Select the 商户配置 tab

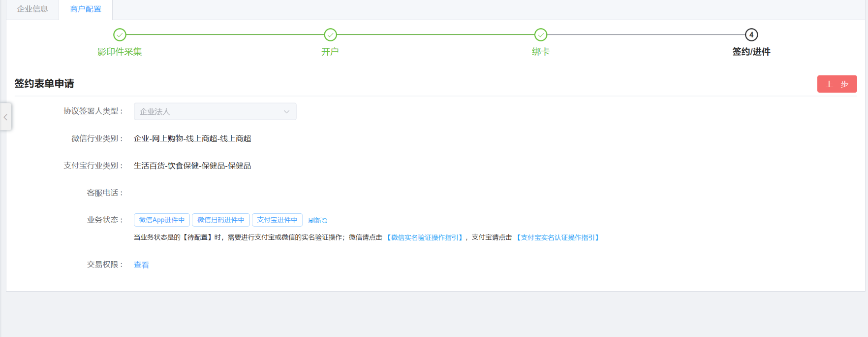pyautogui.click(x=86, y=9)
